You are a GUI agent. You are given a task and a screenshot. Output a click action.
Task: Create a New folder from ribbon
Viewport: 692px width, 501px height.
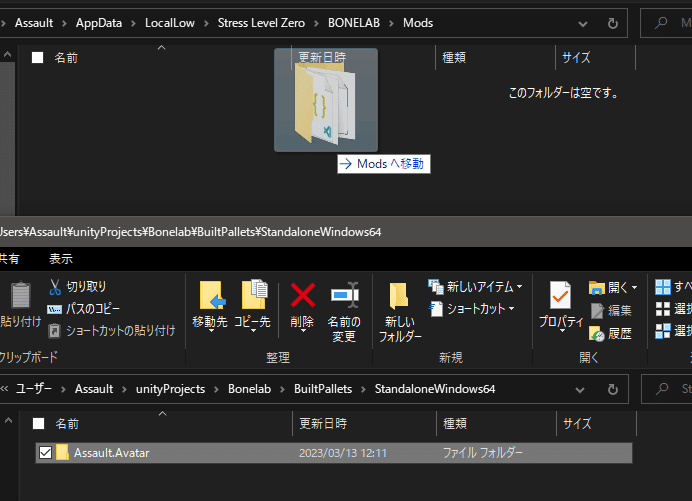coord(400,313)
